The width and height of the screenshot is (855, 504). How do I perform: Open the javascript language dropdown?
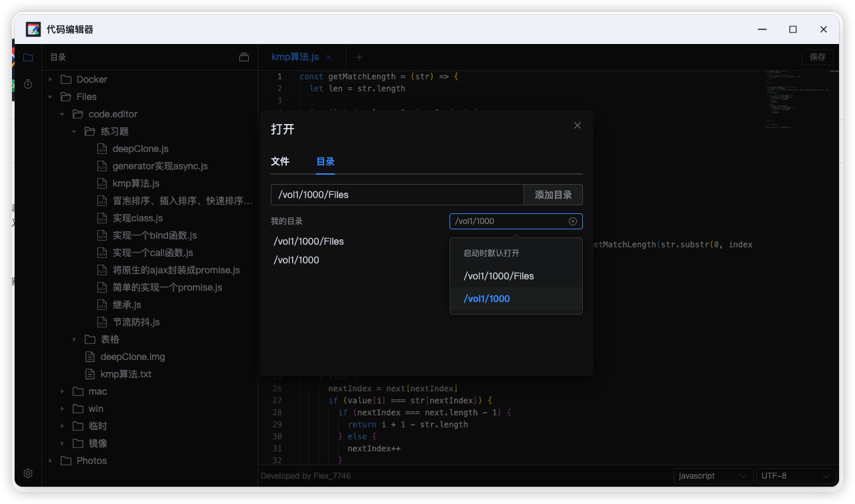(x=713, y=476)
